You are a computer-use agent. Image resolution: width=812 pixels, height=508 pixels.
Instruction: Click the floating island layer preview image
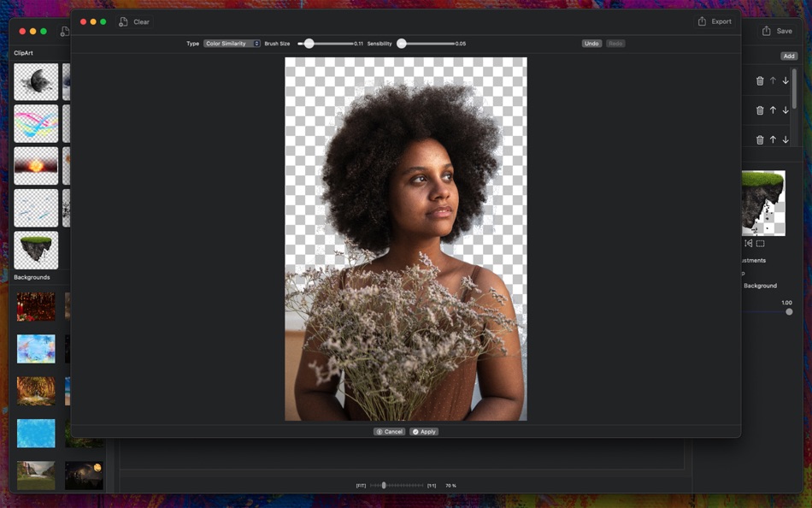pos(763,204)
